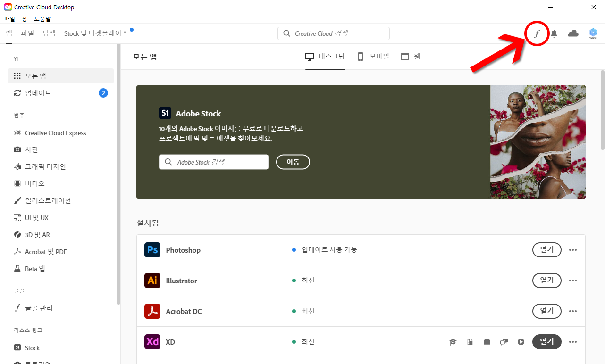Click the Illustrator app icon
The width and height of the screenshot is (605, 364).
(x=152, y=281)
